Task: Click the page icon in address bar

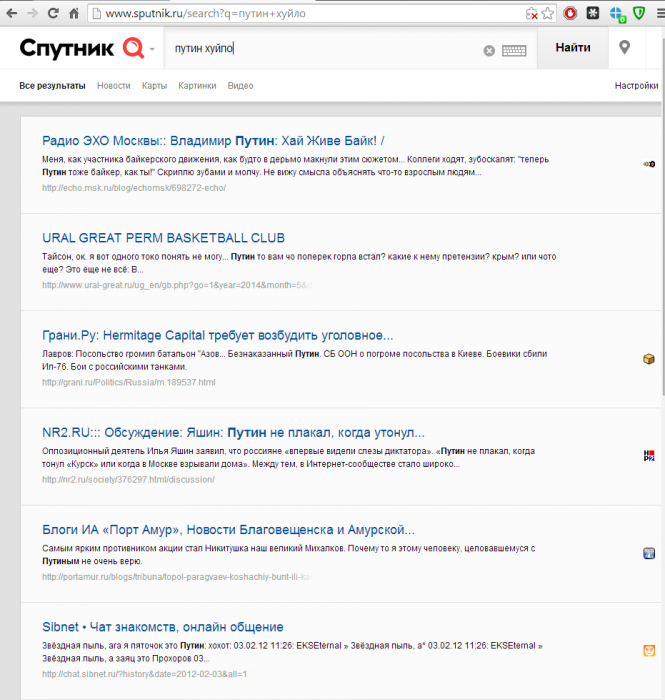Action: pos(96,13)
